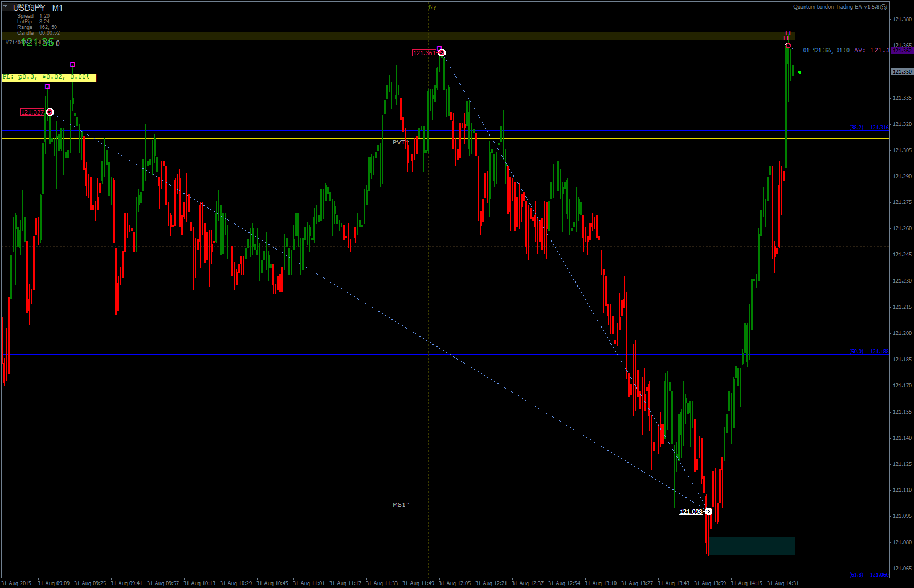Click the purple 121.362 price tag

click(901, 51)
